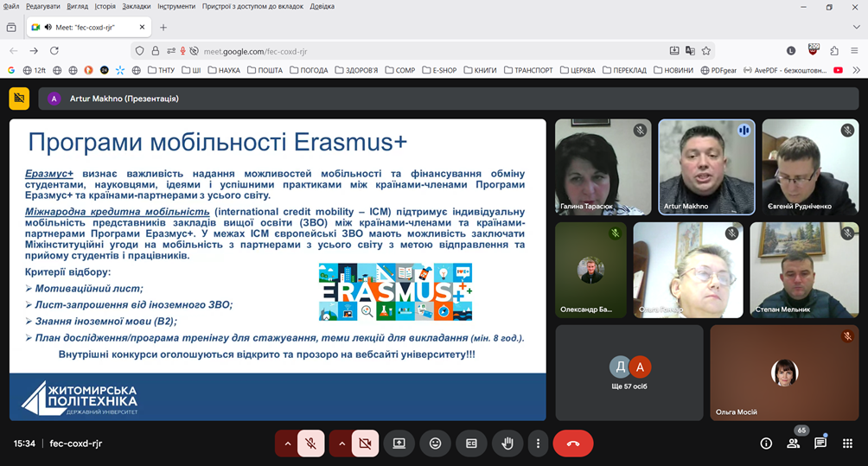This screenshot has height=466, width=868.
Task: Open the Закладки menu in menu bar
Action: click(136, 6)
